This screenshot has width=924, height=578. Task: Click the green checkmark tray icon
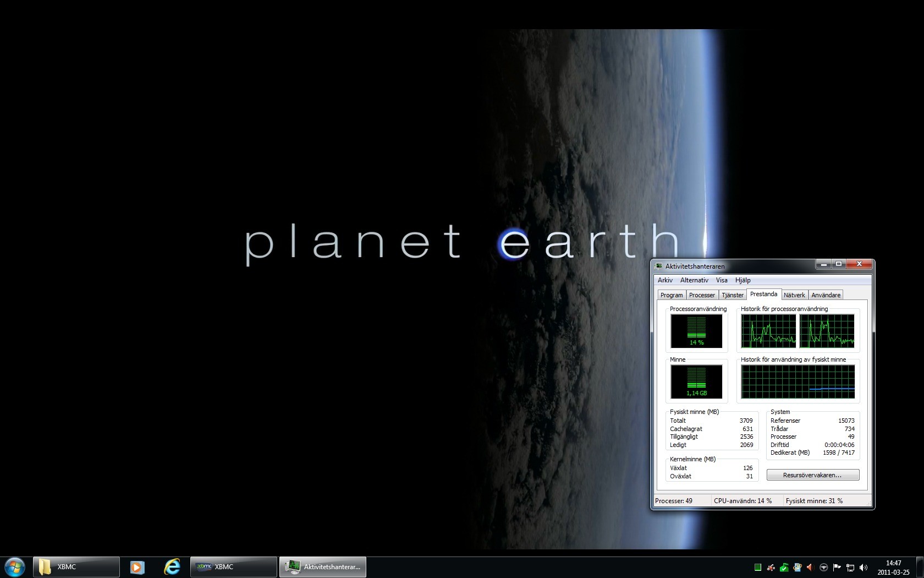tap(784, 568)
